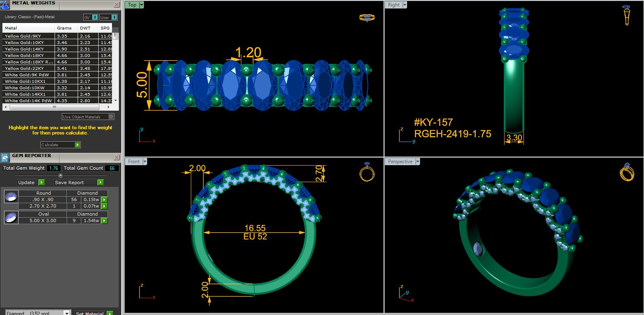Image resolution: width=644 pixels, height=315 pixels.
Task: Enable Use Object Materials option
Action: coord(111,117)
